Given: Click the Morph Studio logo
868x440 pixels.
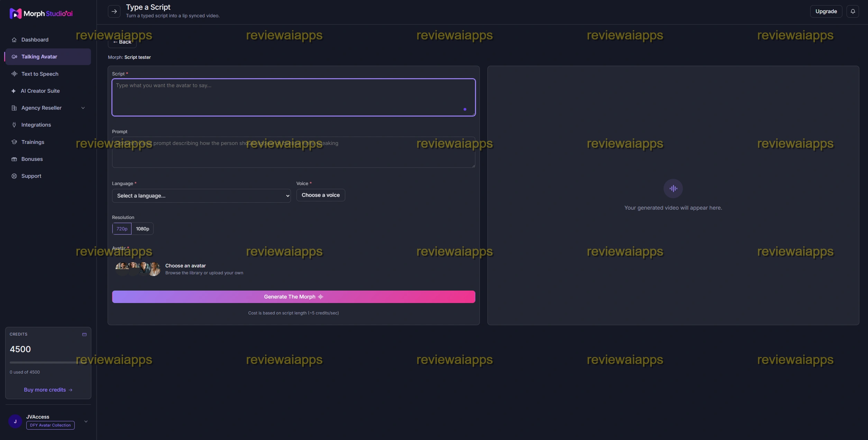Looking at the screenshot, I should coord(41,13).
